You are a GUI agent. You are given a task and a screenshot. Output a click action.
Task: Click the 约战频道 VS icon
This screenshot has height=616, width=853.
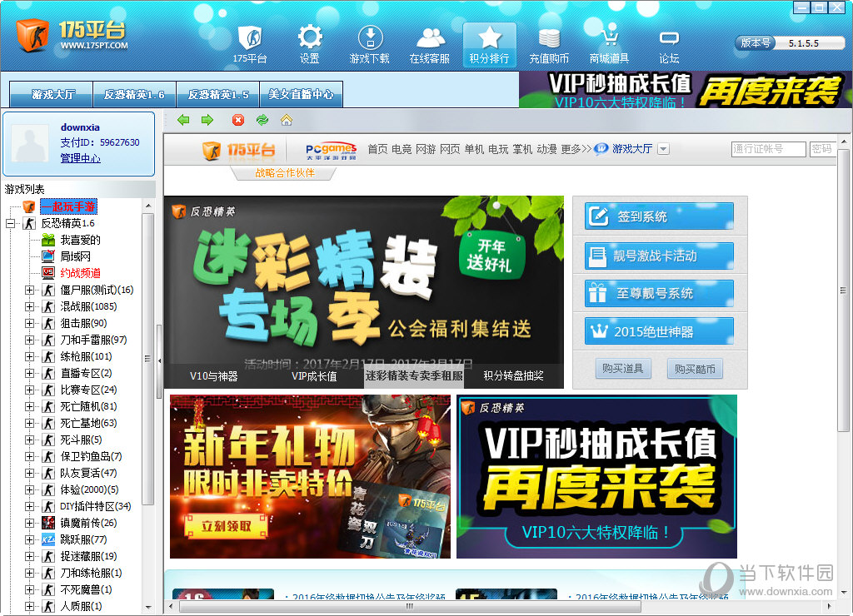click(x=48, y=273)
